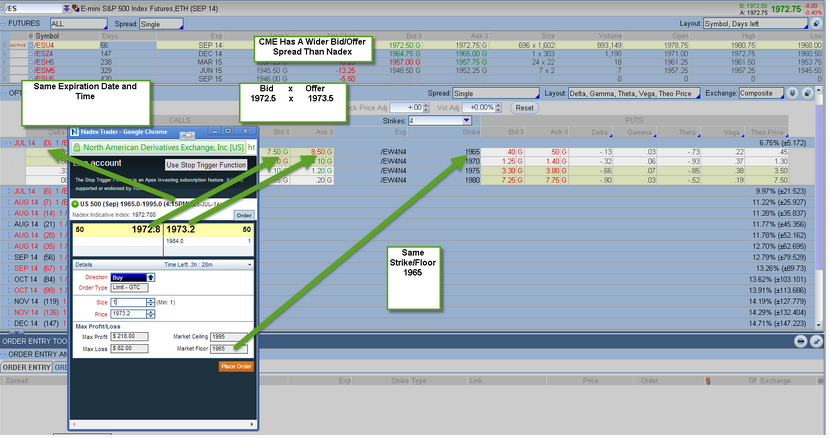Toggle the Direction Buy arrow button

coord(151,278)
